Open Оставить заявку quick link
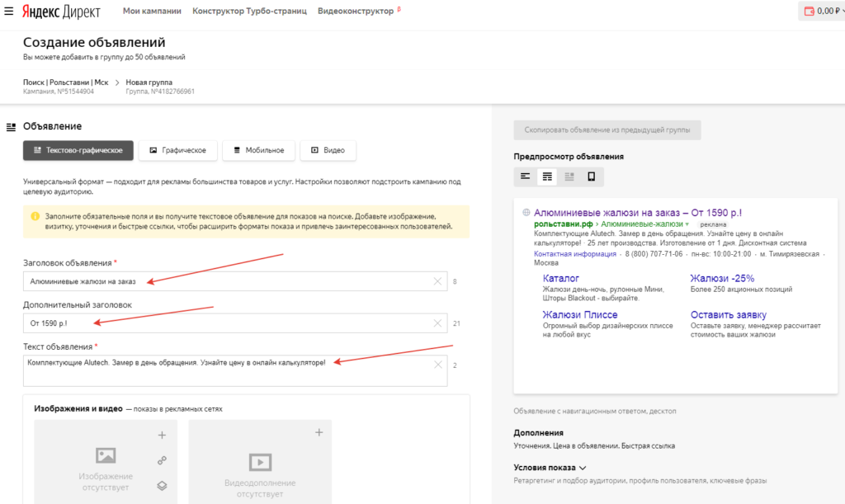The image size is (845, 504). pyautogui.click(x=728, y=314)
